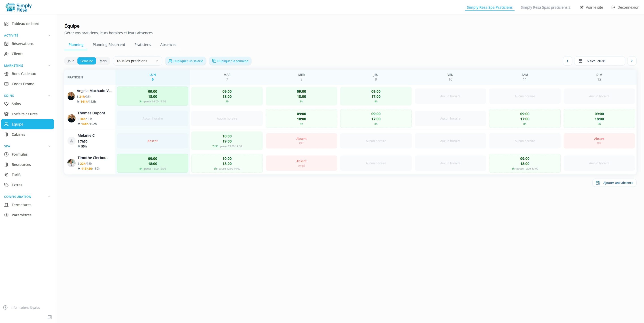The height and width of the screenshot is (323, 644).
Task: Open the Cabines section
Action: click(x=18, y=134)
